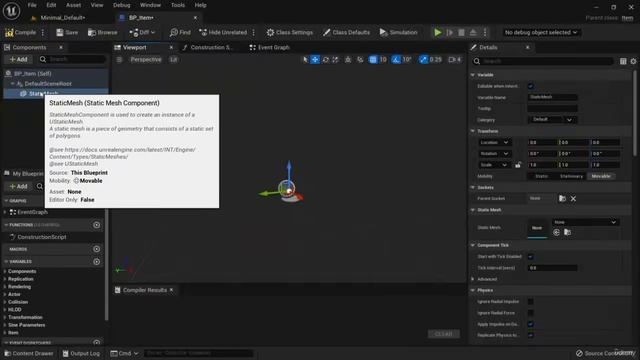Viewport: 640px width, 360px height.
Task: Activate the Scale tool in viewport
Action: click(335, 60)
